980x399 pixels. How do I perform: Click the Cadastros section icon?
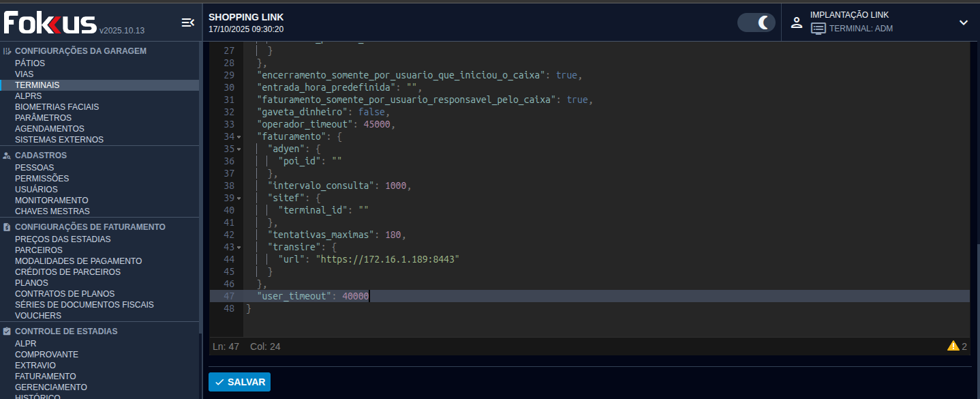coord(7,156)
